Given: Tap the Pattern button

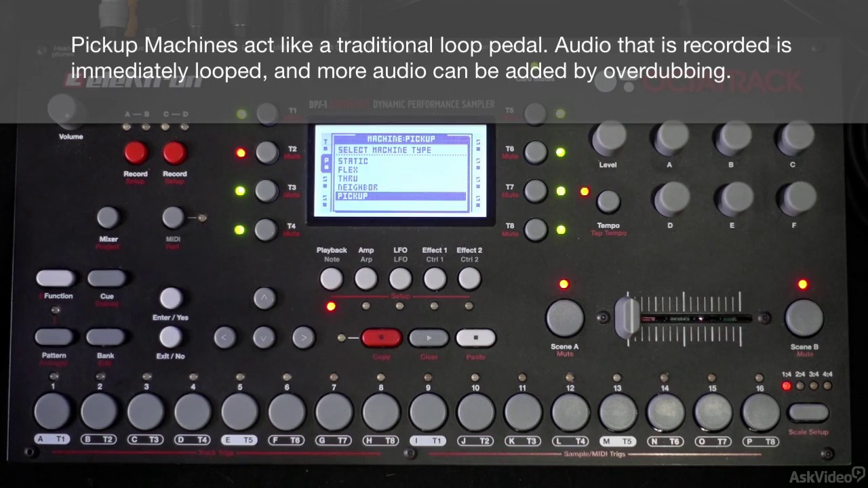Looking at the screenshot, I should tap(54, 337).
